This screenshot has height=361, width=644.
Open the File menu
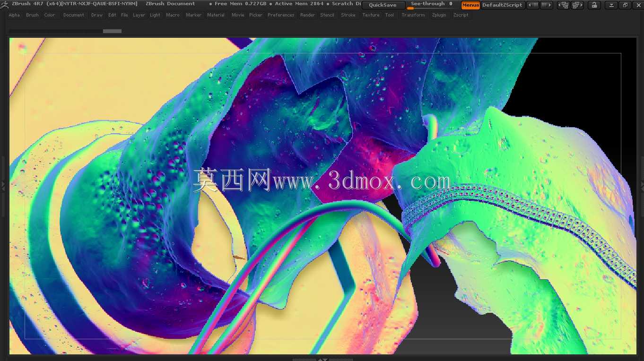pyautogui.click(x=124, y=15)
